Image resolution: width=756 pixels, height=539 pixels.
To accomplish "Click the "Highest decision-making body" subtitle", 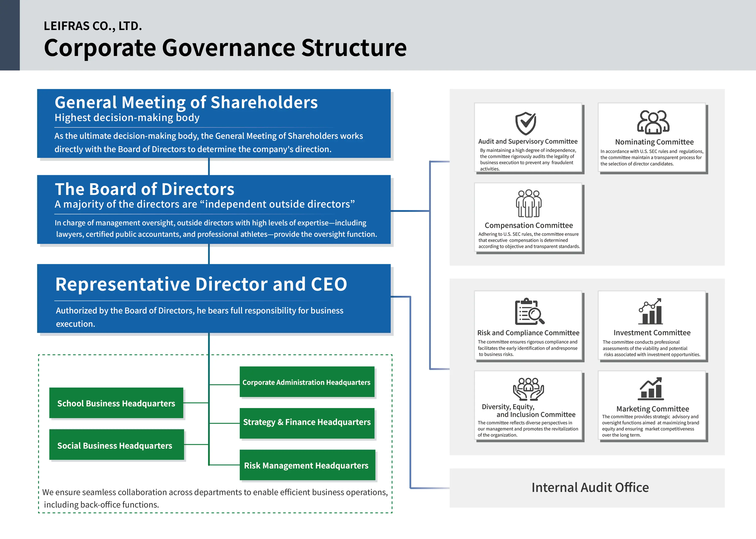I will (x=127, y=117).
